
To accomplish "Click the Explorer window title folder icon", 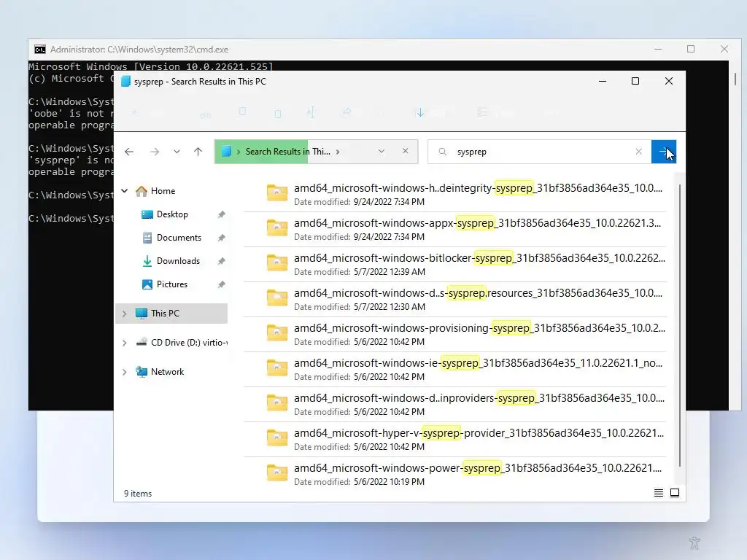I will coord(125,82).
